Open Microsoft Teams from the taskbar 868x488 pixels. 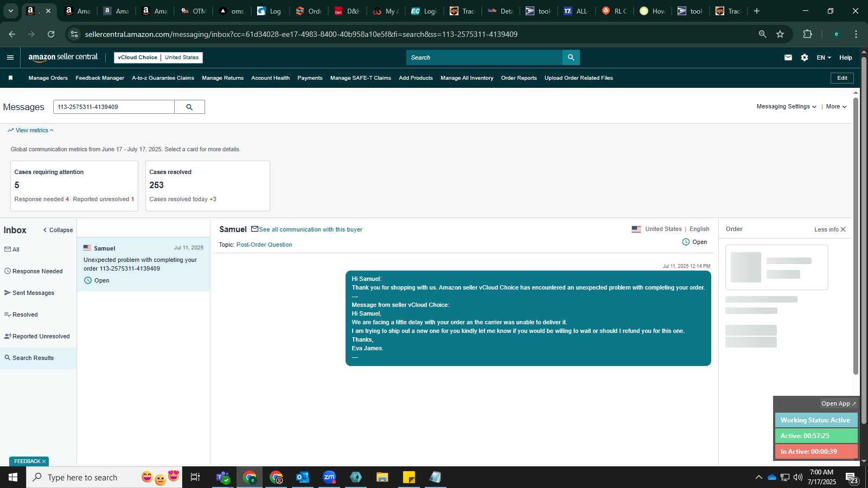click(222, 477)
